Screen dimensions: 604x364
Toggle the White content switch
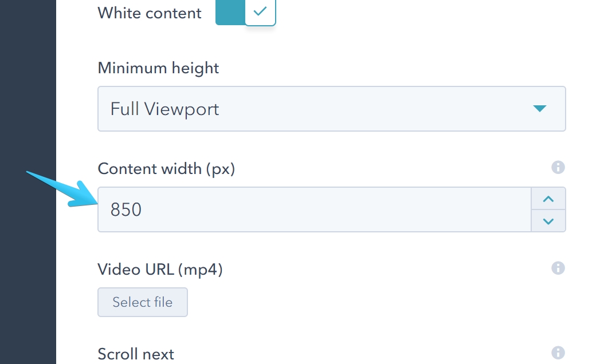245,12
